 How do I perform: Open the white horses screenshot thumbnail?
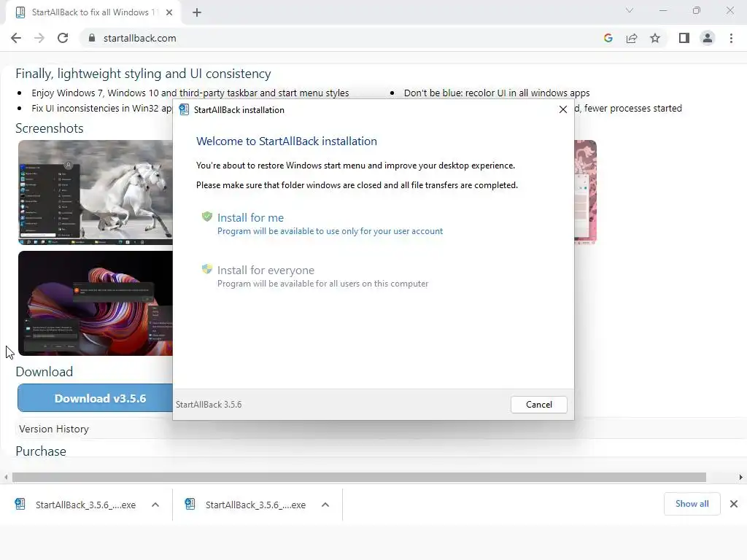point(96,192)
